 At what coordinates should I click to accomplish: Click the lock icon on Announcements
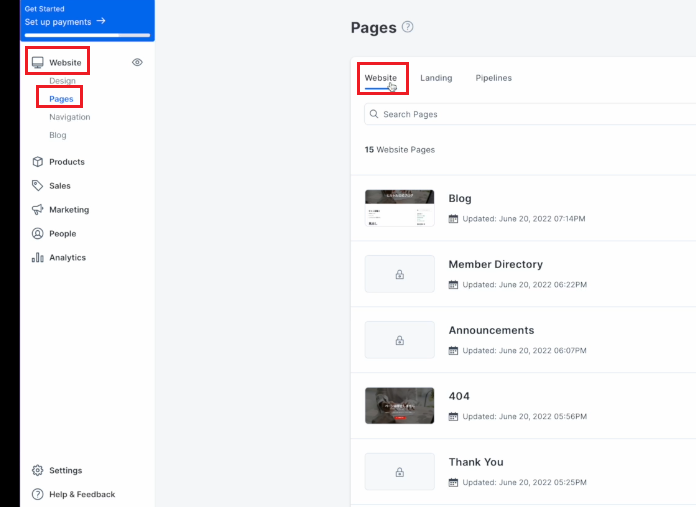(x=399, y=340)
